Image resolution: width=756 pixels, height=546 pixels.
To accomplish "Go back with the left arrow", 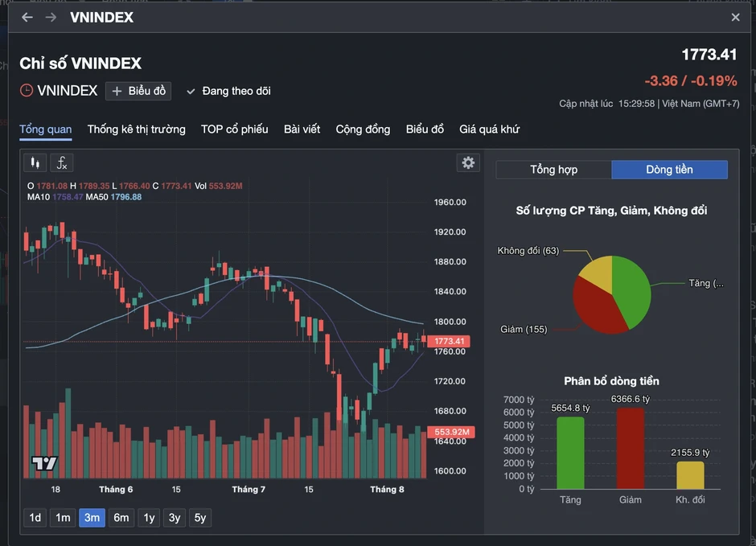I will tap(27, 18).
